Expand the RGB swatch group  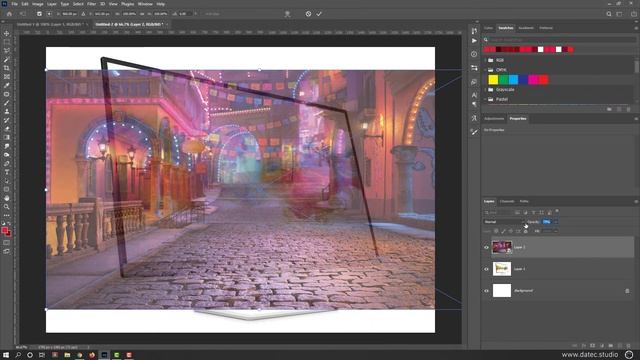click(x=486, y=60)
